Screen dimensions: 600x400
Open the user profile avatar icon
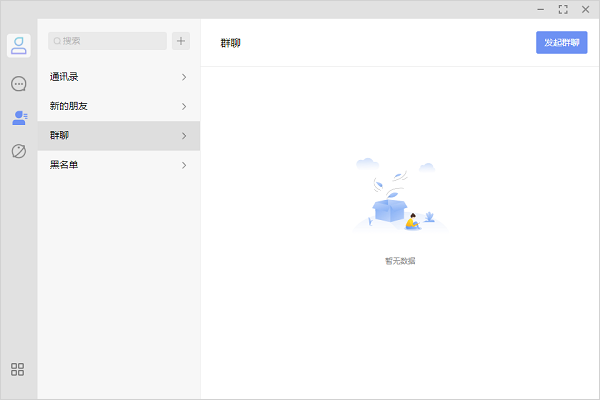[19, 46]
